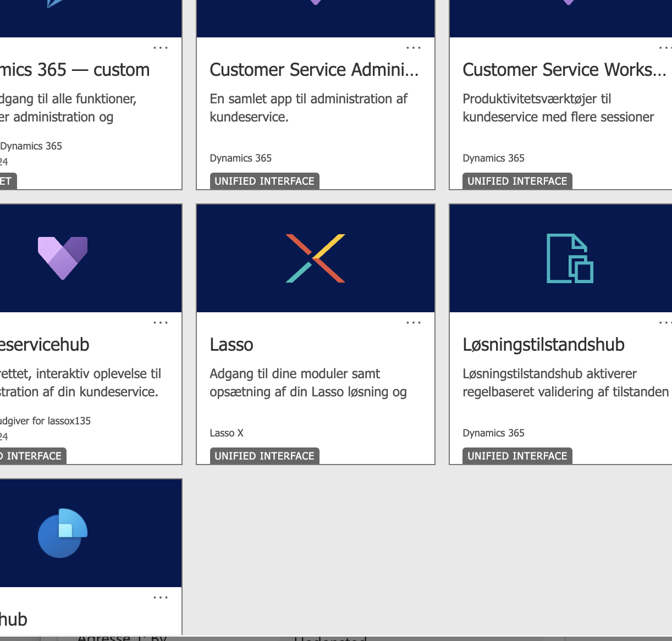Click Customer Service Admin description text
Image resolution: width=672 pixels, height=641 pixels.
[308, 108]
